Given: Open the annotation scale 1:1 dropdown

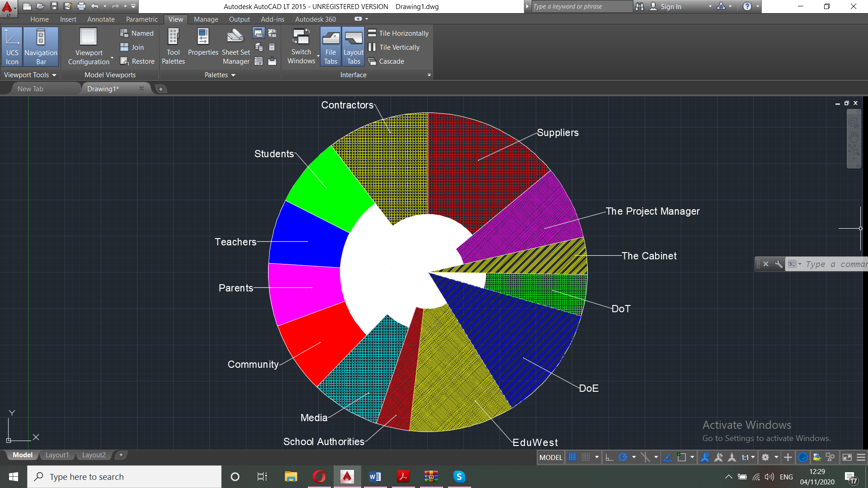Looking at the screenshot, I should tap(748, 457).
